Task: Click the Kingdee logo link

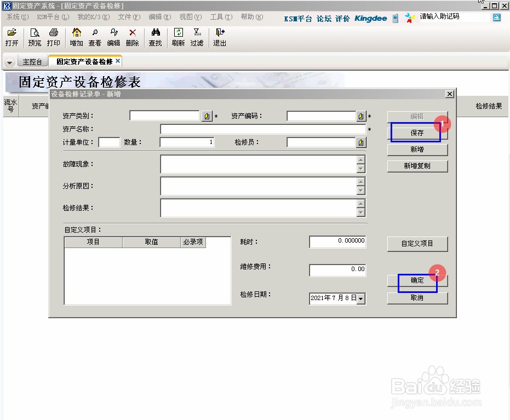Action: pos(370,19)
